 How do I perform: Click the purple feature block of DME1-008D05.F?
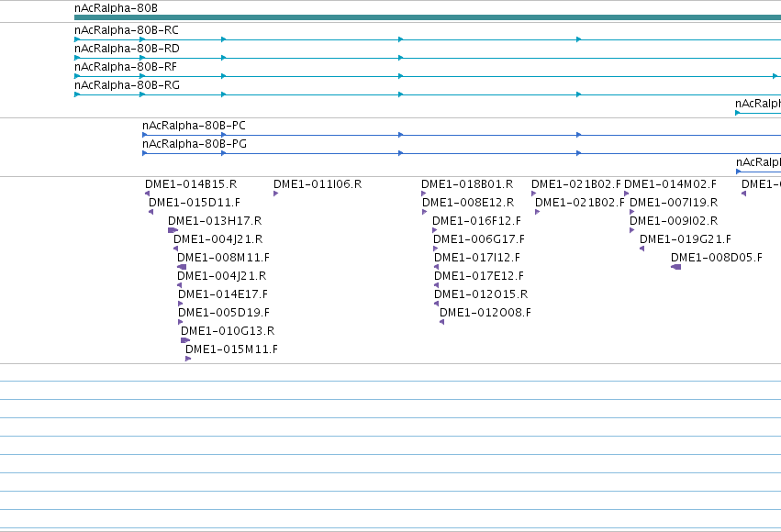pyautogui.click(x=675, y=267)
